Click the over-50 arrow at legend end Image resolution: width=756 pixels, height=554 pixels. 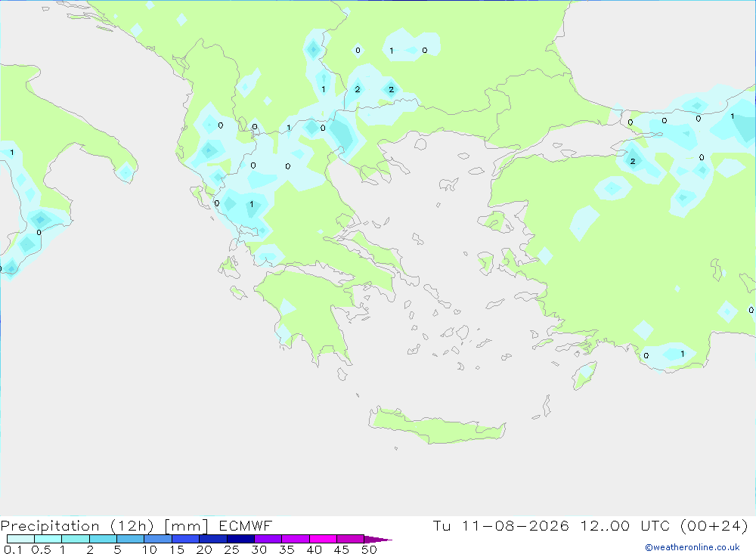click(377, 539)
